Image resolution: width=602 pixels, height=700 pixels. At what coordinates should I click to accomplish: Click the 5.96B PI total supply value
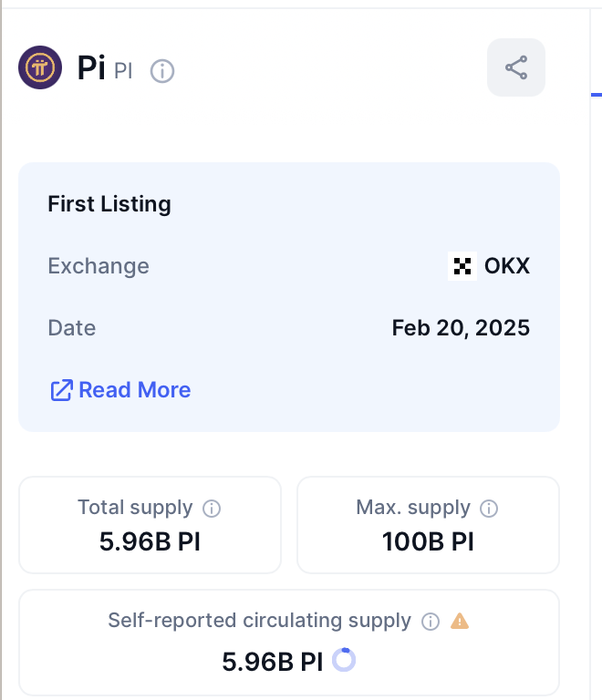pos(150,541)
